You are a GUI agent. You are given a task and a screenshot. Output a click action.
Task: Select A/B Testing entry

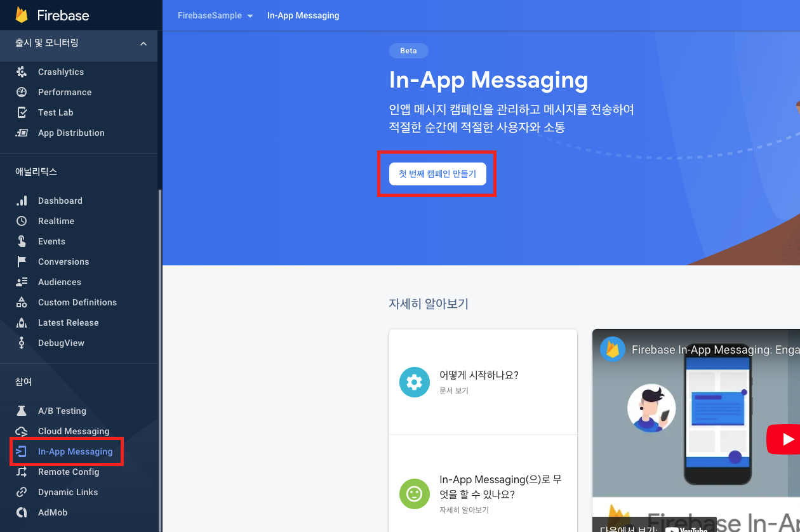pos(62,411)
